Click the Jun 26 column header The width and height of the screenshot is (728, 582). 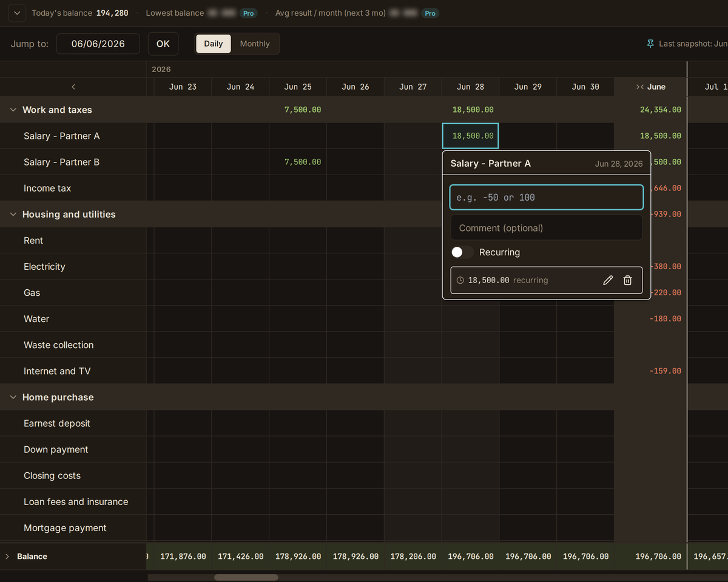(x=355, y=87)
